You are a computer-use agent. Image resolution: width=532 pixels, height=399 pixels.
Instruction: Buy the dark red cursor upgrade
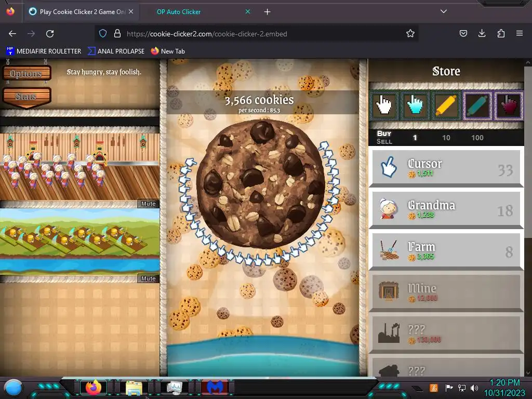pyautogui.click(x=508, y=105)
